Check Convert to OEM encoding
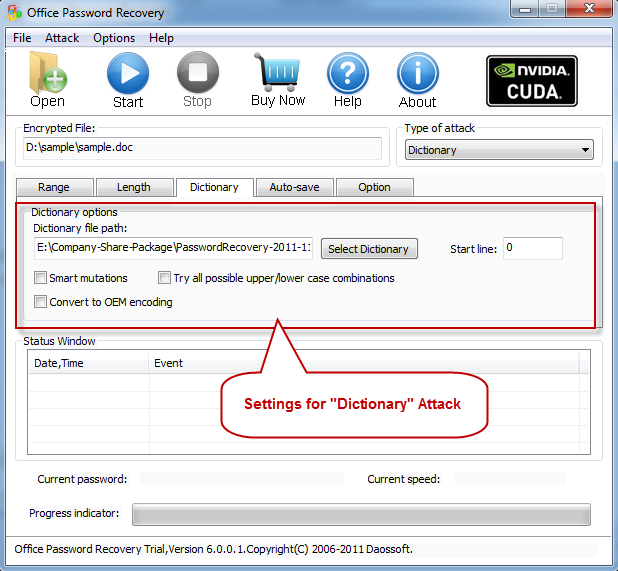Image resolution: width=618 pixels, height=571 pixels. 40,302
